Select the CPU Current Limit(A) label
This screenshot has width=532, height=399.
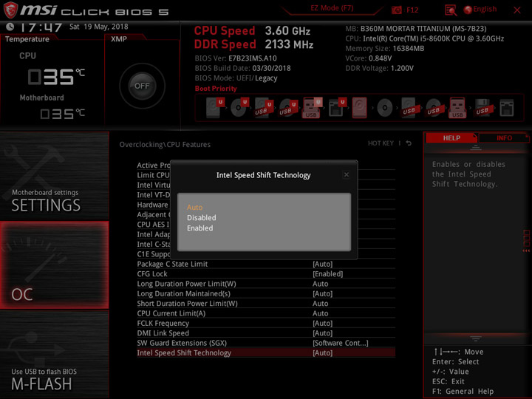pos(171,313)
